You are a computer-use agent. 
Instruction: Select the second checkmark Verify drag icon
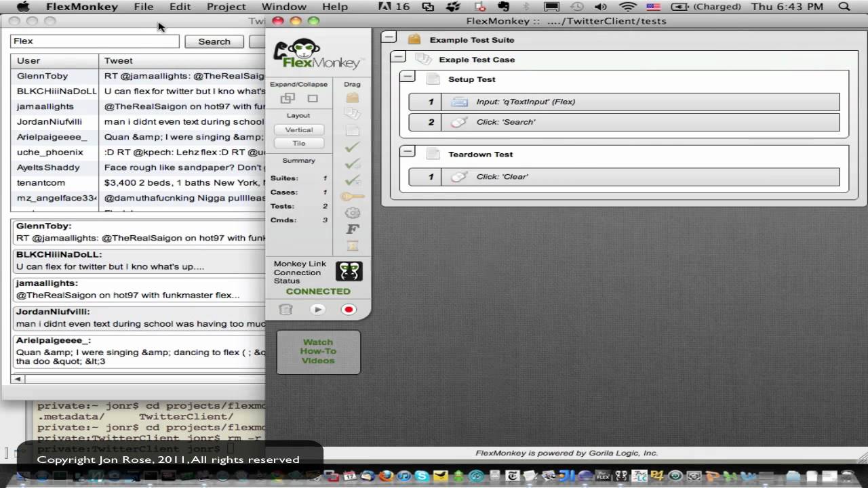tap(352, 163)
